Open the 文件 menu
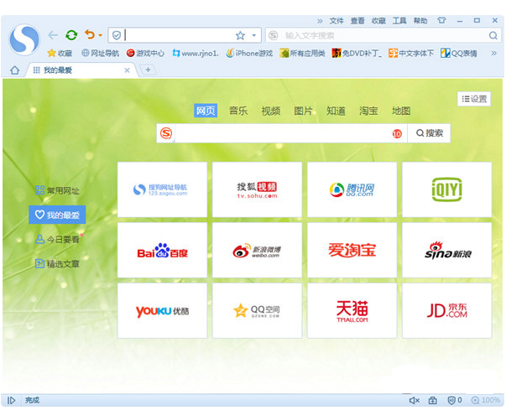 (336, 21)
